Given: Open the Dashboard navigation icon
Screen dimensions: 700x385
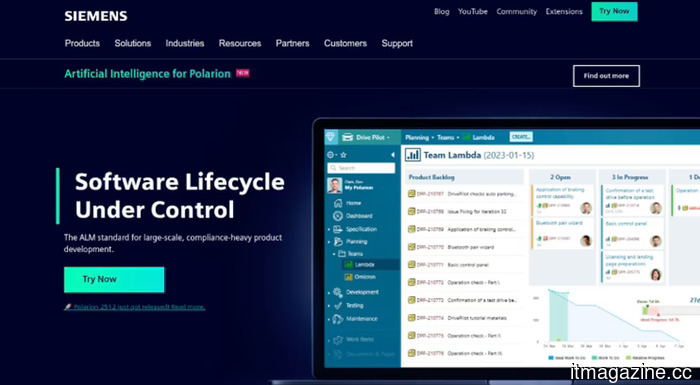Looking at the screenshot, I should coord(338,216).
